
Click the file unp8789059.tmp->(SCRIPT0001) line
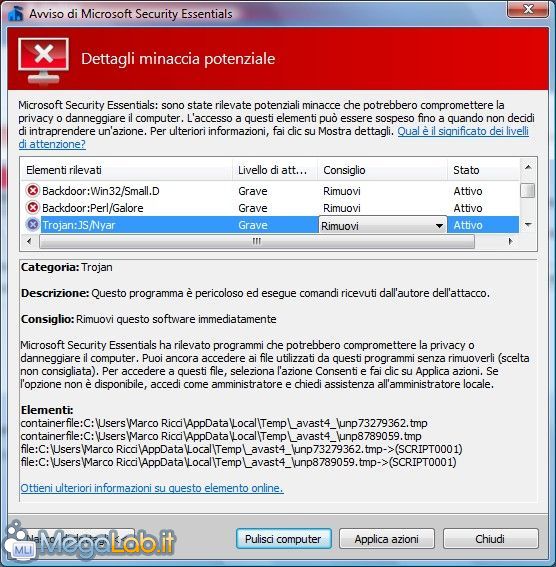pyautogui.click(x=239, y=462)
